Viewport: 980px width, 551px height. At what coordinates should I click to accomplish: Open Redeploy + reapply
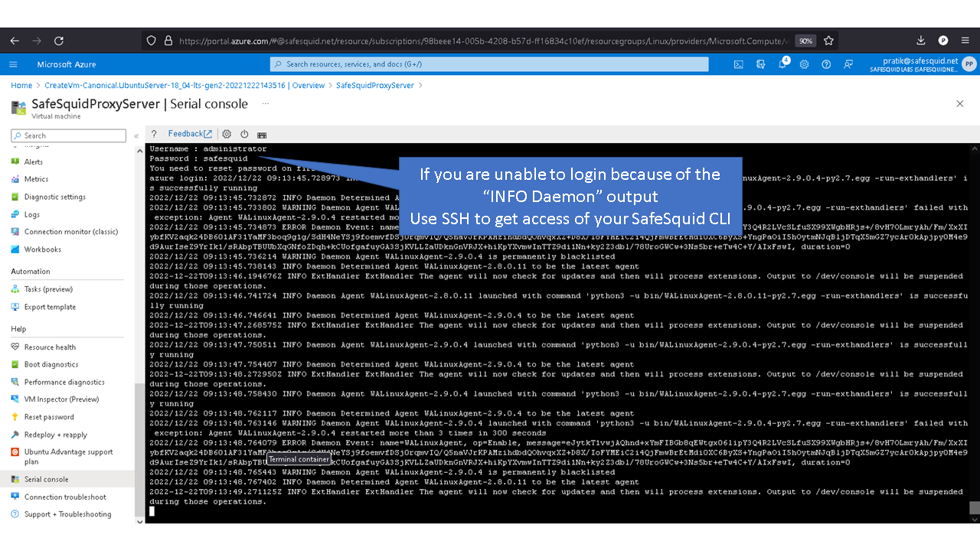click(x=56, y=435)
